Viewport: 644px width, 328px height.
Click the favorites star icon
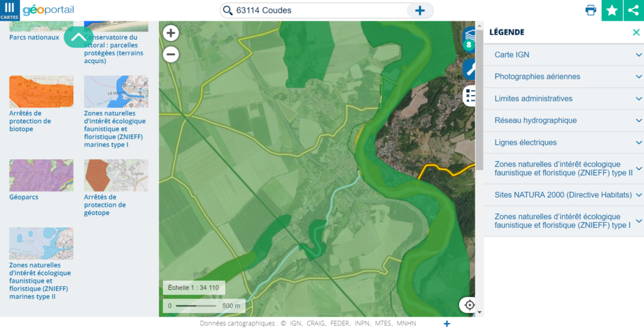coord(612,10)
